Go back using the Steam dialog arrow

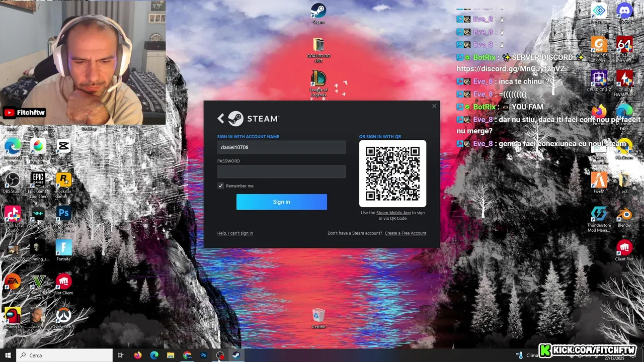(220, 119)
